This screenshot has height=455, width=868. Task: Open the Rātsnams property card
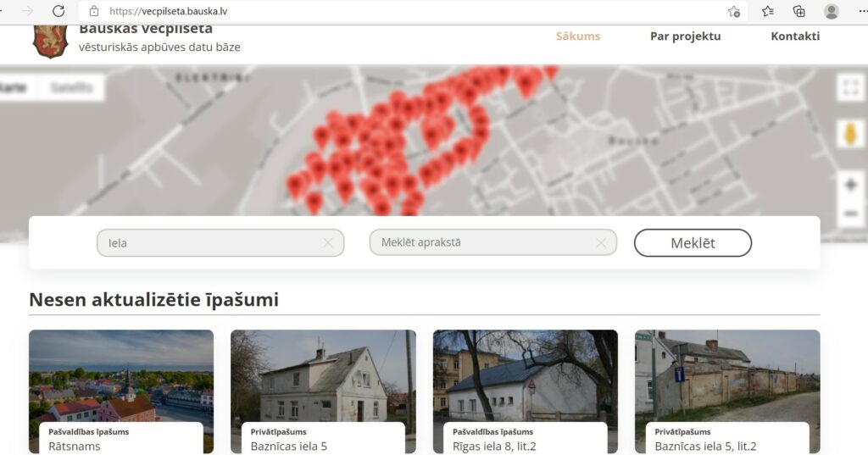[x=121, y=390]
